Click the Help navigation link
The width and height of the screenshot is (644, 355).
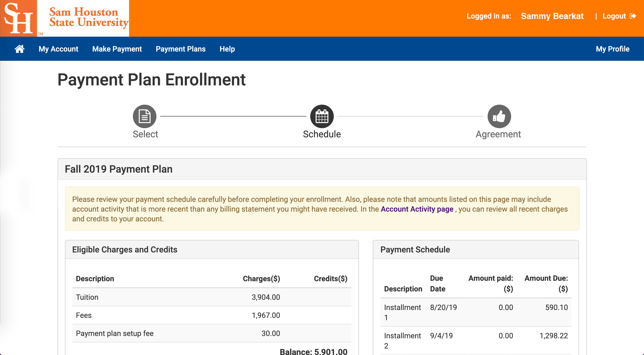(227, 48)
